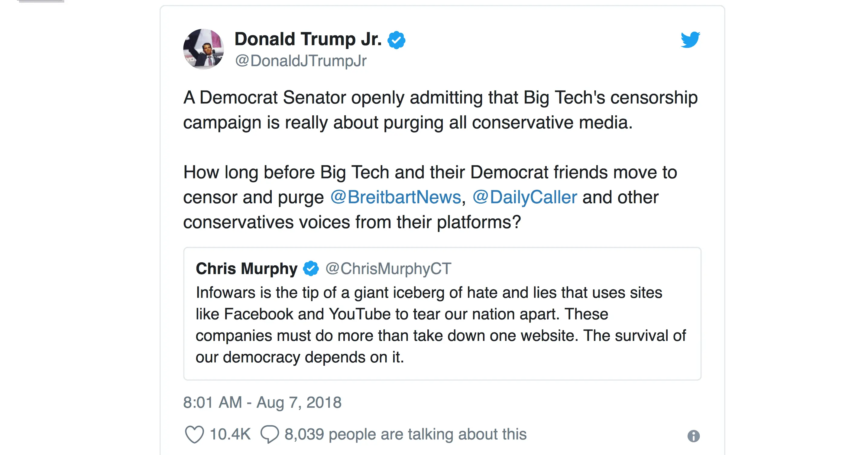Open Donald Trump Jr.'s profile picture
The height and width of the screenshot is (455, 868).
coord(203,49)
